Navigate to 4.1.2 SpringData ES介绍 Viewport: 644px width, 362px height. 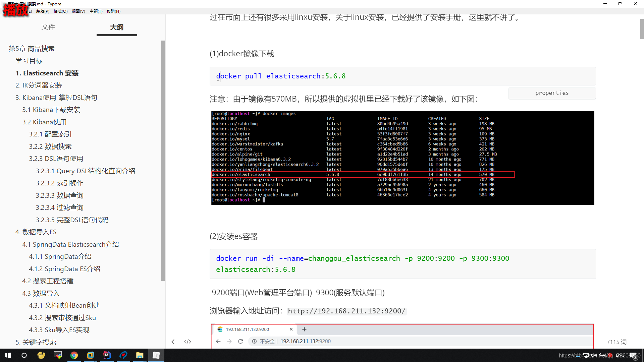click(64, 269)
